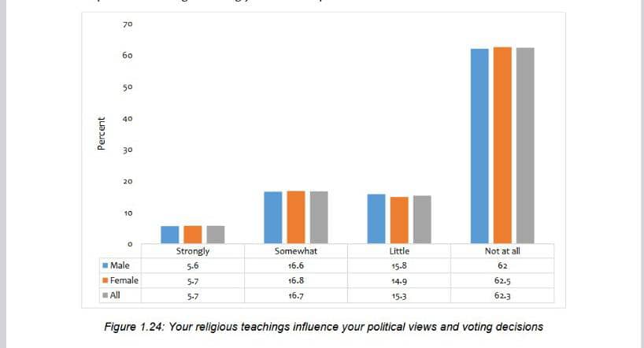Select the orange Female bar for Not at all
The image size is (644, 348).
pos(502,145)
